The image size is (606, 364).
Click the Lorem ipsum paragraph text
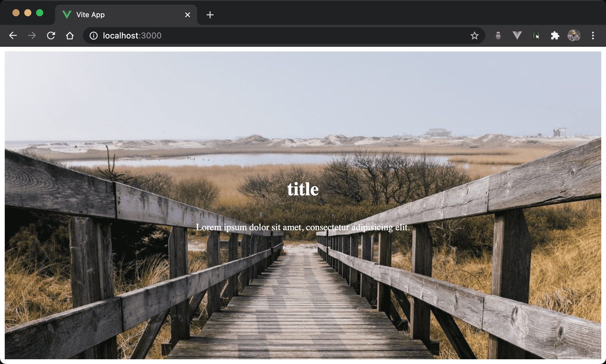pos(303,227)
